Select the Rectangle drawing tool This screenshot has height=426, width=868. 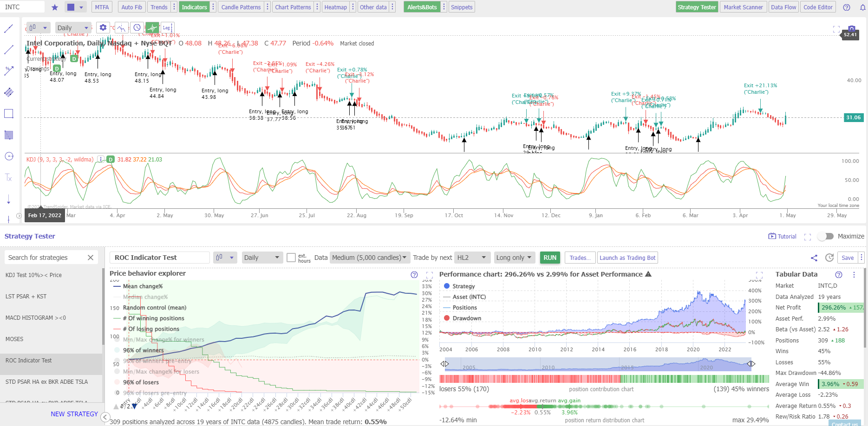pos(8,113)
